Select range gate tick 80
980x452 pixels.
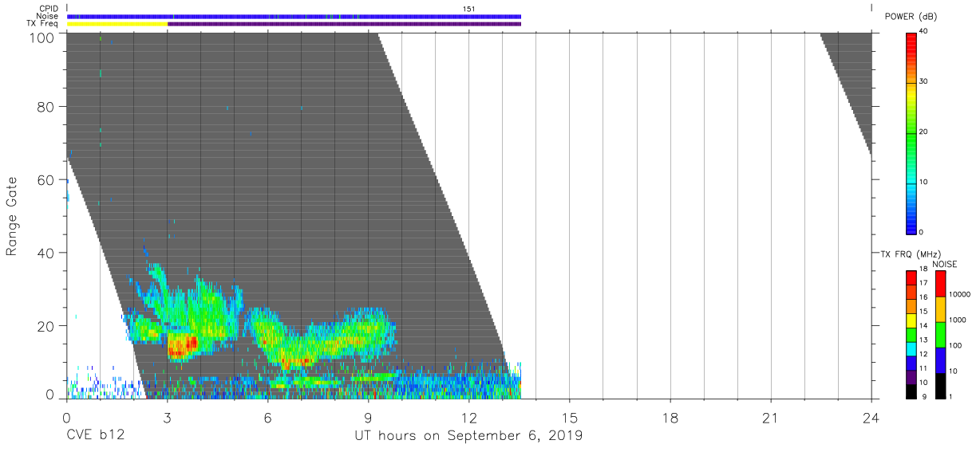pyautogui.click(x=45, y=107)
